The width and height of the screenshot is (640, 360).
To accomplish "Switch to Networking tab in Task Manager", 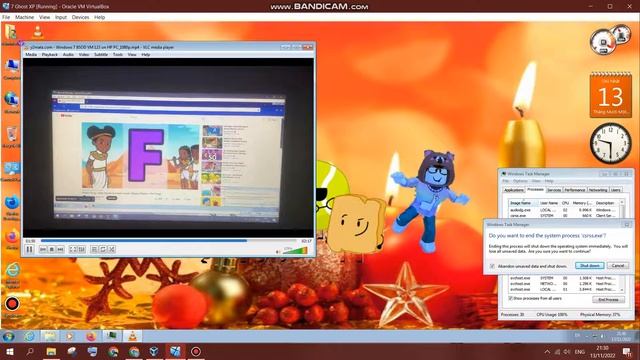I will pos(598,190).
